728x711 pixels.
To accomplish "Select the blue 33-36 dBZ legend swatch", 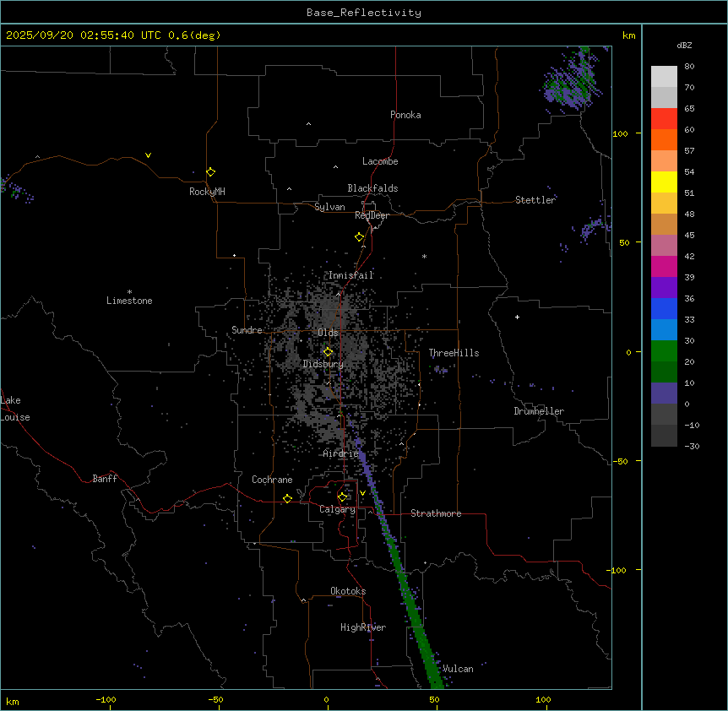I will pos(664,308).
